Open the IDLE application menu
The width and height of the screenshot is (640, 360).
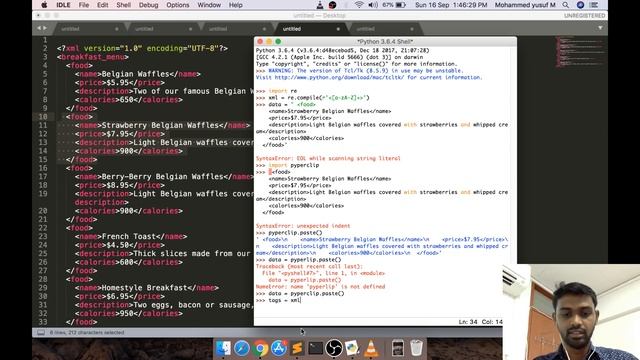[63, 5]
